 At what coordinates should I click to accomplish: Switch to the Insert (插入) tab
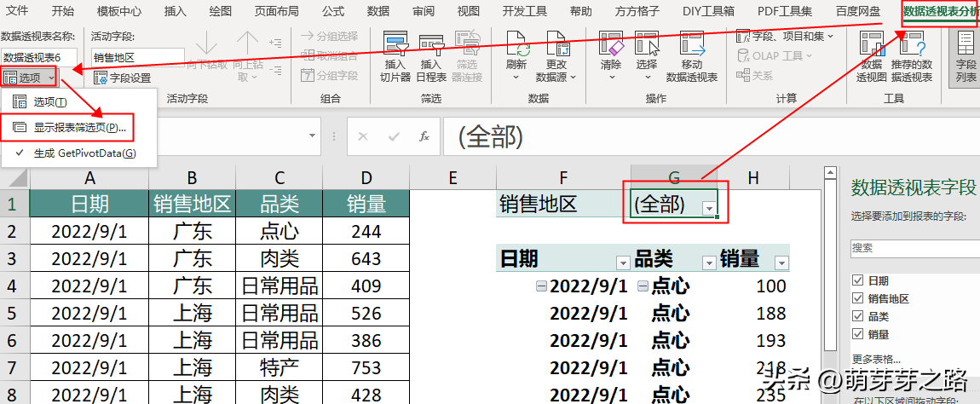tap(175, 11)
